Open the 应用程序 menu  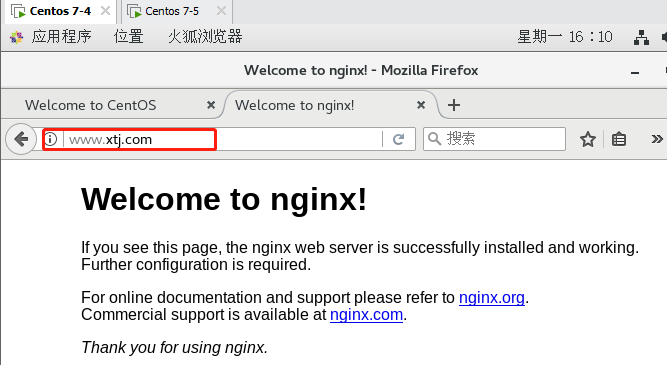[x=62, y=37]
